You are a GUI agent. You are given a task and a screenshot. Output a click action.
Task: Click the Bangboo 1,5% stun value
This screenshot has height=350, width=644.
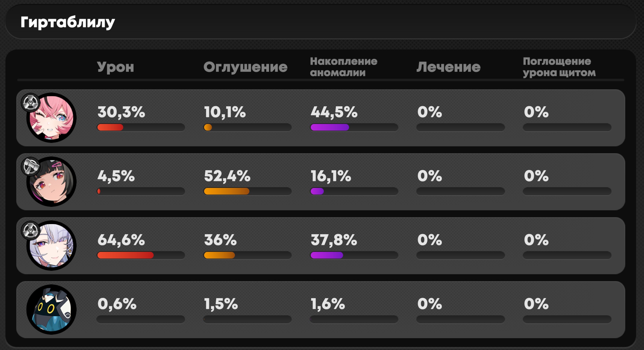(221, 304)
